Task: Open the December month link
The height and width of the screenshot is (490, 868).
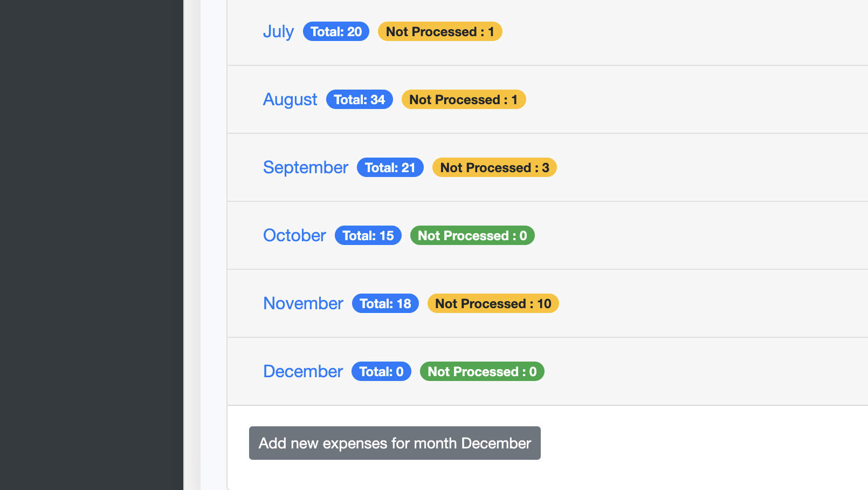Action: pyautogui.click(x=303, y=372)
